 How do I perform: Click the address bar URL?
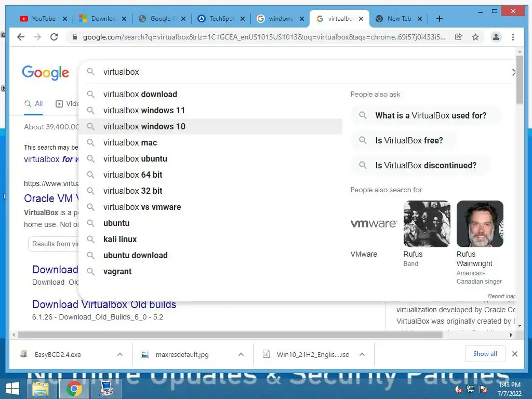(264, 37)
